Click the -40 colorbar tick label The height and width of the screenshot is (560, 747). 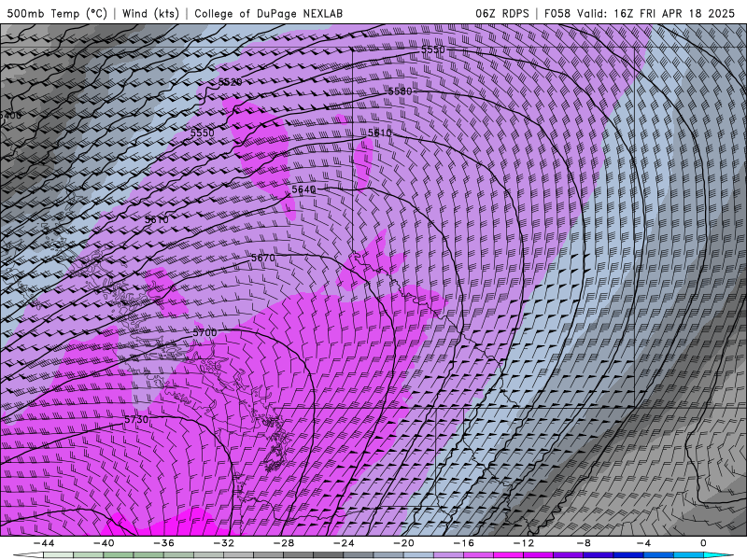pyautogui.click(x=104, y=543)
